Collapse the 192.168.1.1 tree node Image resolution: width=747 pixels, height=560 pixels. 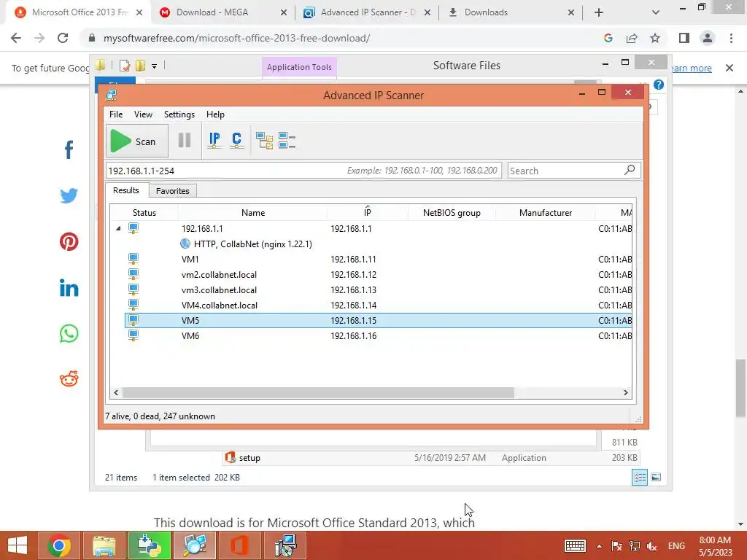[118, 228]
